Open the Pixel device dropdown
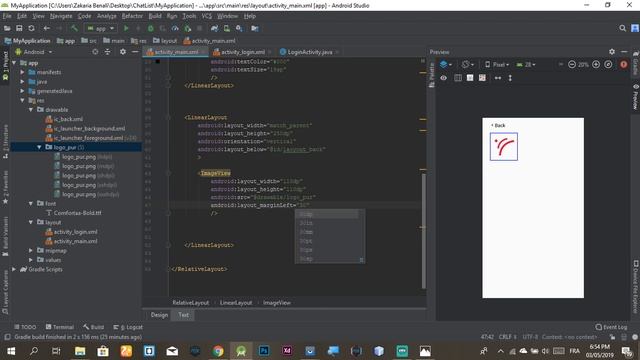 coord(497,64)
